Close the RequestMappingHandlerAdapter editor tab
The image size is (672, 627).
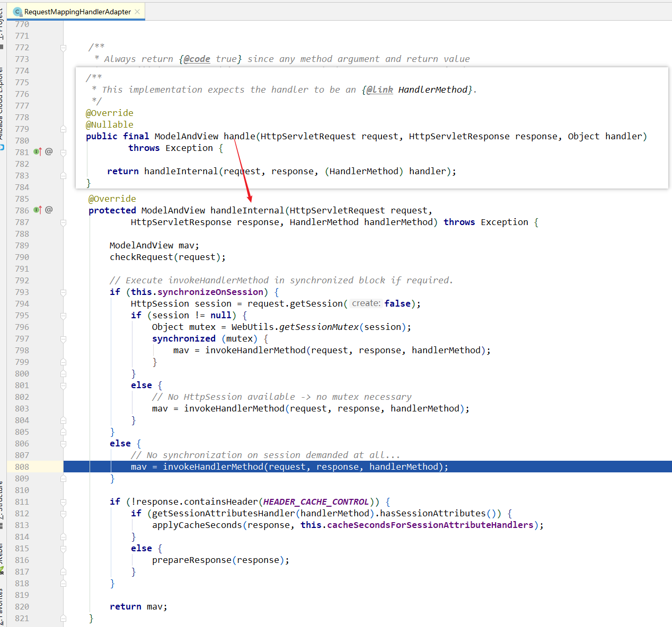(x=138, y=12)
